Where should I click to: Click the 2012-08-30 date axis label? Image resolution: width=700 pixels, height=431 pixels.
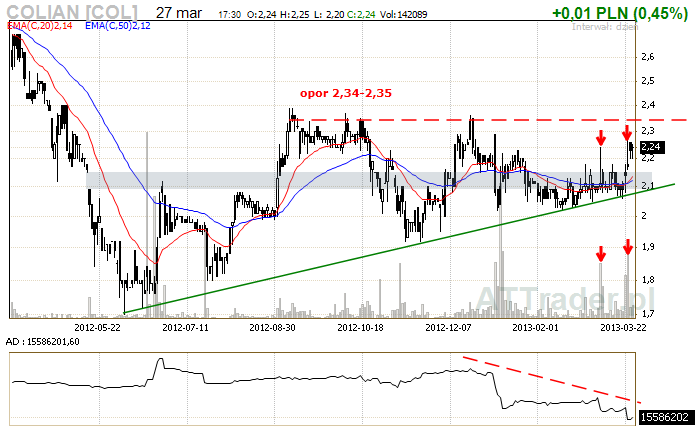coord(272,328)
